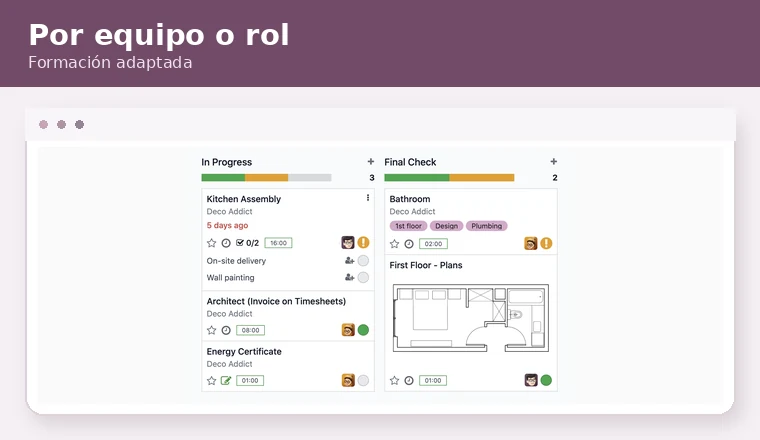Viewport: 760px width, 440px height.
Task: Select the 1st floor tag
Action: point(408,226)
